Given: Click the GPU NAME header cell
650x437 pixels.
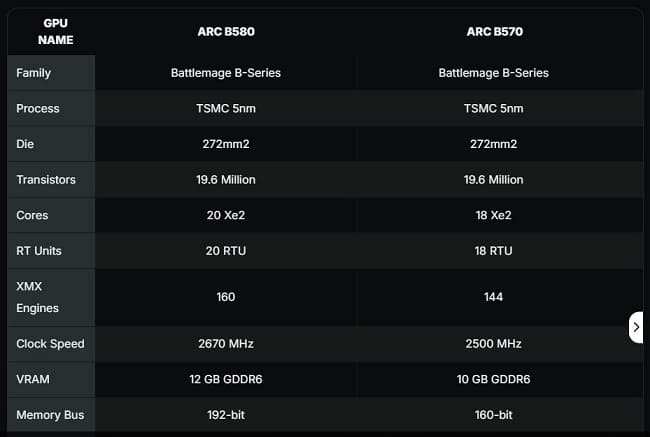Looking at the screenshot, I should 55,32.
